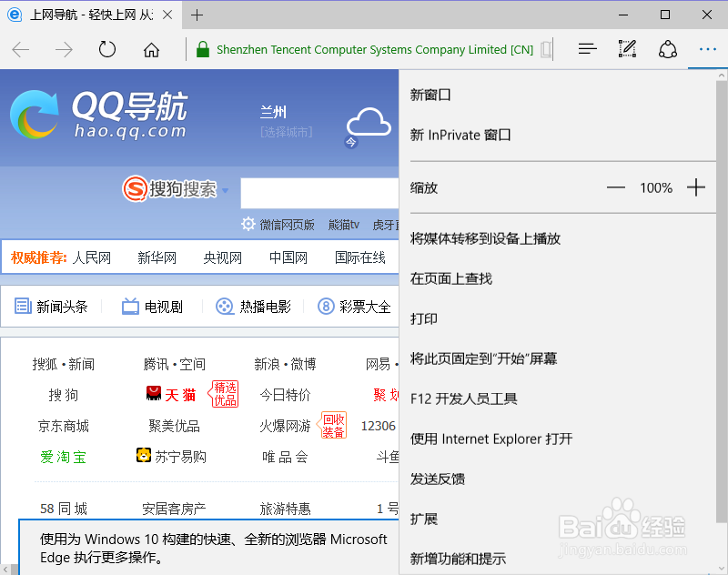Click the Suning lion icon

point(144,455)
